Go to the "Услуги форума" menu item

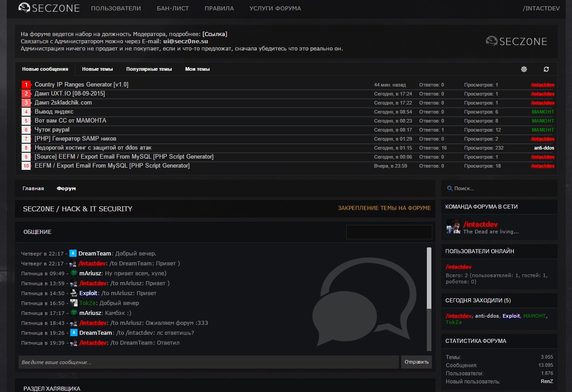pos(275,8)
